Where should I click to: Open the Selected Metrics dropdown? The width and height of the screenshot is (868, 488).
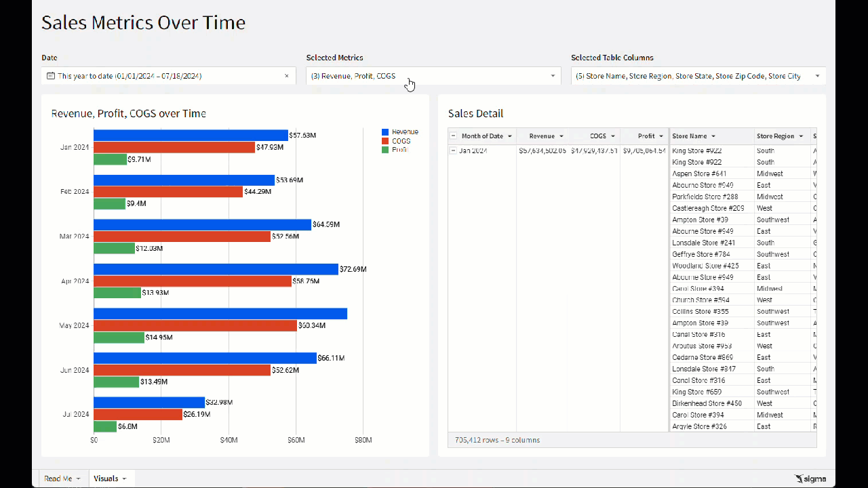click(553, 76)
